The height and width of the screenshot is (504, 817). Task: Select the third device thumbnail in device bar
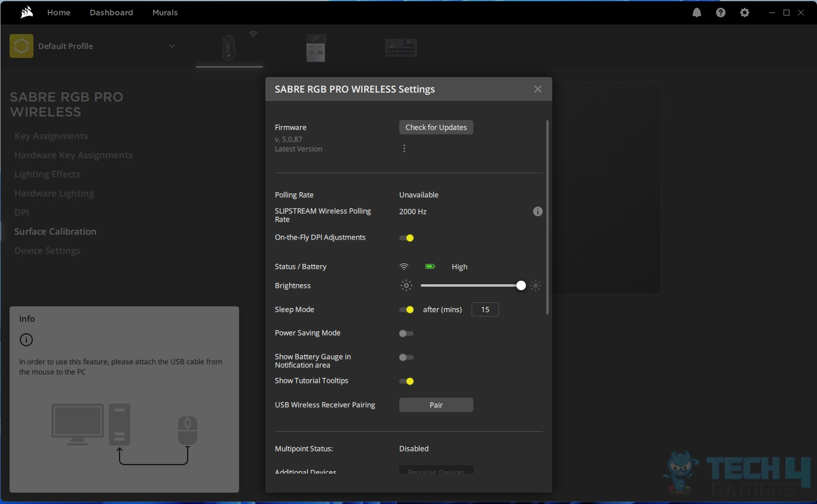click(401, 48)
